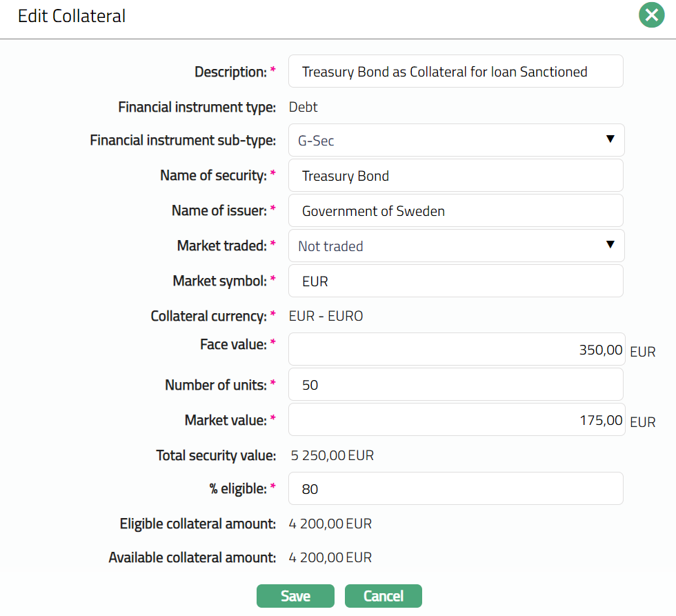Click the Debt instrument type value

pyautogui.click(x=303, y=107)
